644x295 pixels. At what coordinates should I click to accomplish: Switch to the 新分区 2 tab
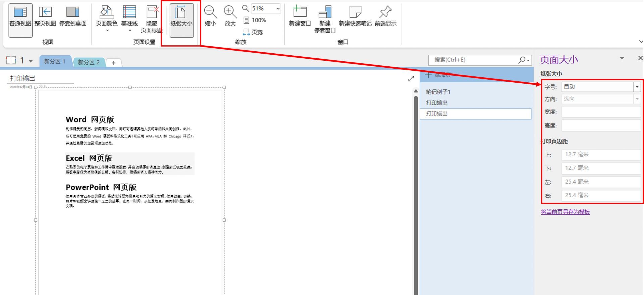click(89, 62)
